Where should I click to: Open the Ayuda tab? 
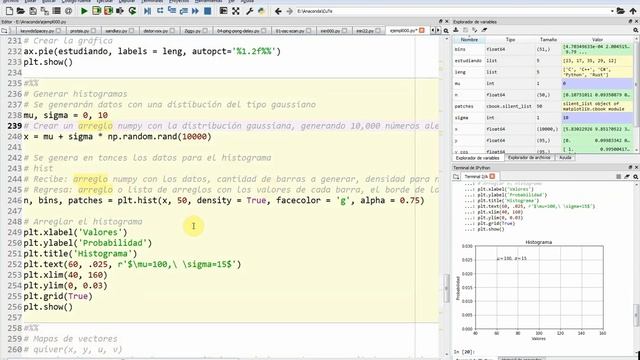[x=565, y=158]
